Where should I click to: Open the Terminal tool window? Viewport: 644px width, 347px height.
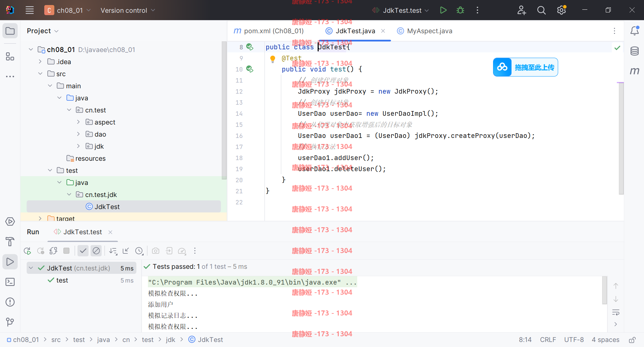pyautogui.click(x=10, y=282)
